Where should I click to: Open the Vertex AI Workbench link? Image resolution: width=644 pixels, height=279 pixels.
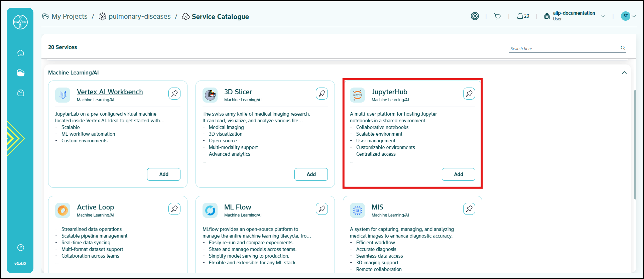point(110,92)
